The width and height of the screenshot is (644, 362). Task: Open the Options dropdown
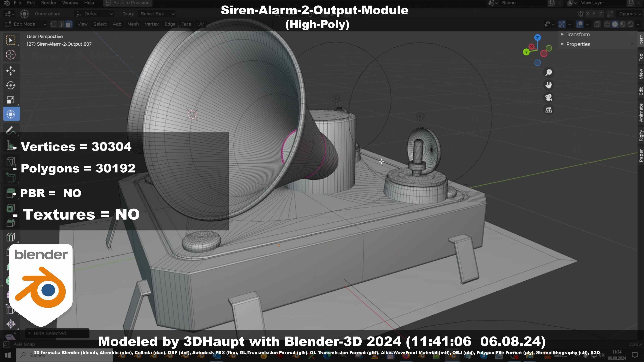(x=629, y=14)
